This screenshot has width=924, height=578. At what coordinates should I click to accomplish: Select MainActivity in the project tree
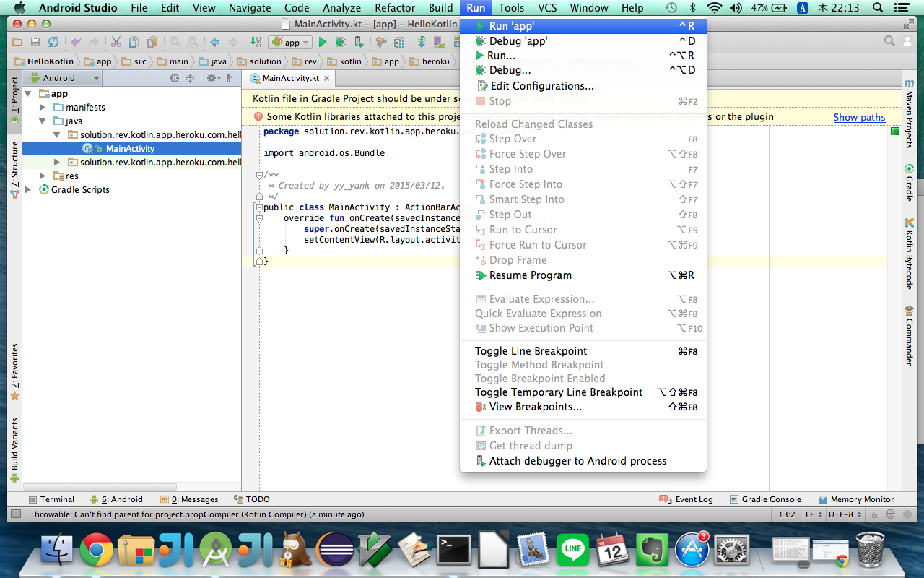pos(130,149)
